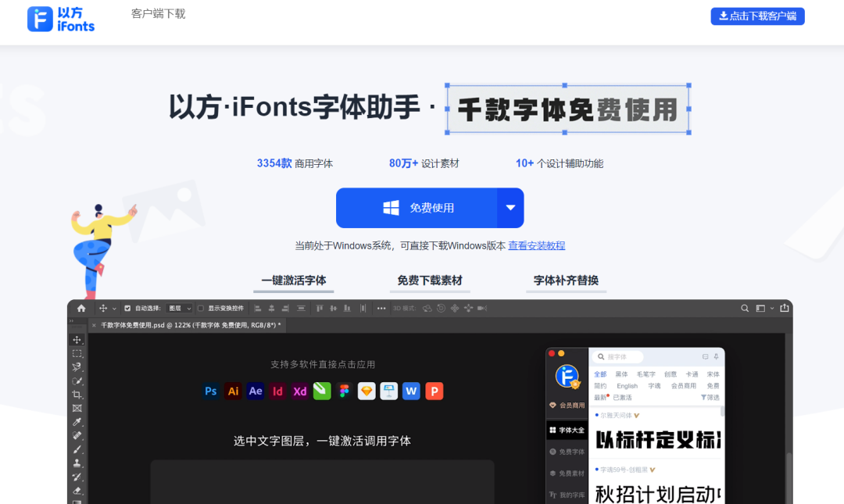This screenshot has width=844, height=504.
Task: Select the Crop tool
Action: (77, 395)
